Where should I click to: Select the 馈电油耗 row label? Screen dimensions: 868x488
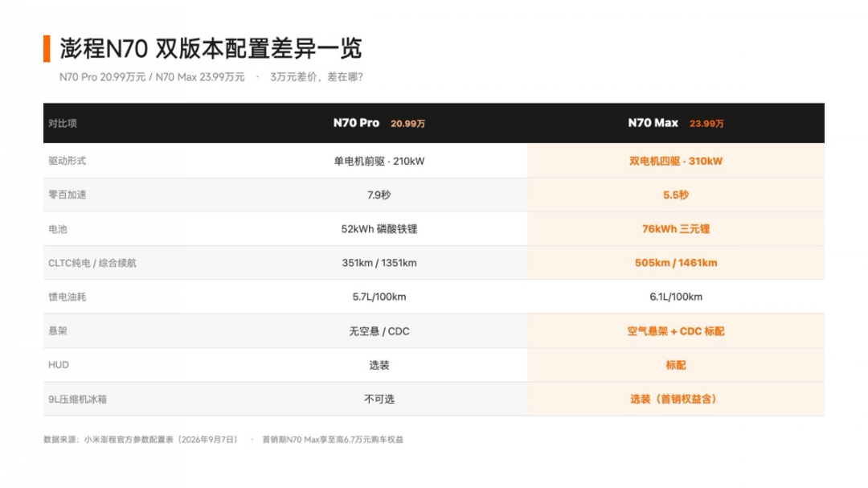(67, 297)
